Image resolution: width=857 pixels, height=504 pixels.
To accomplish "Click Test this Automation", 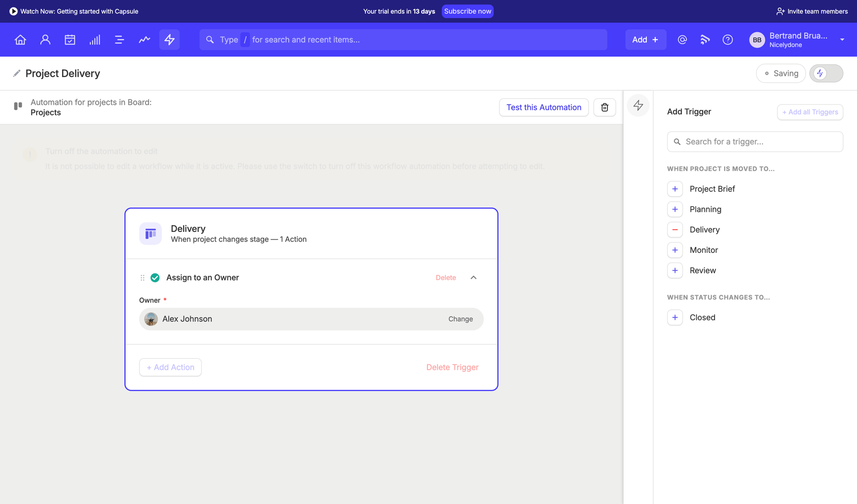I will click(544, 107).
